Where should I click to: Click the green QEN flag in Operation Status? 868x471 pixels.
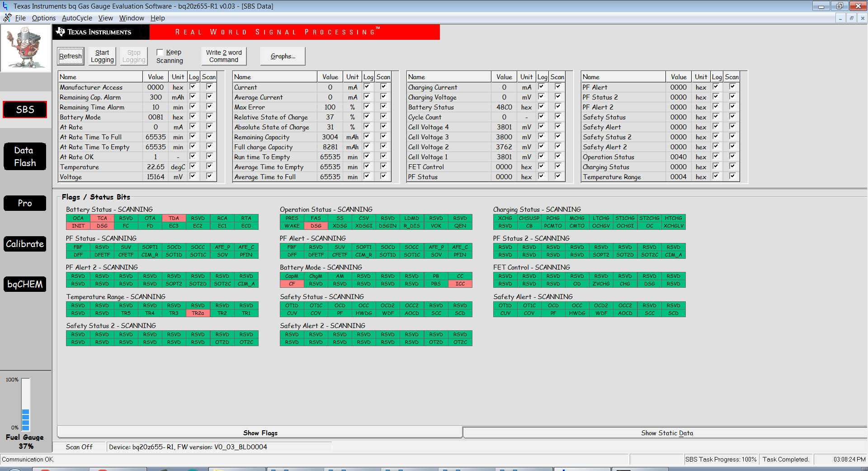click(x=460, y=226)
